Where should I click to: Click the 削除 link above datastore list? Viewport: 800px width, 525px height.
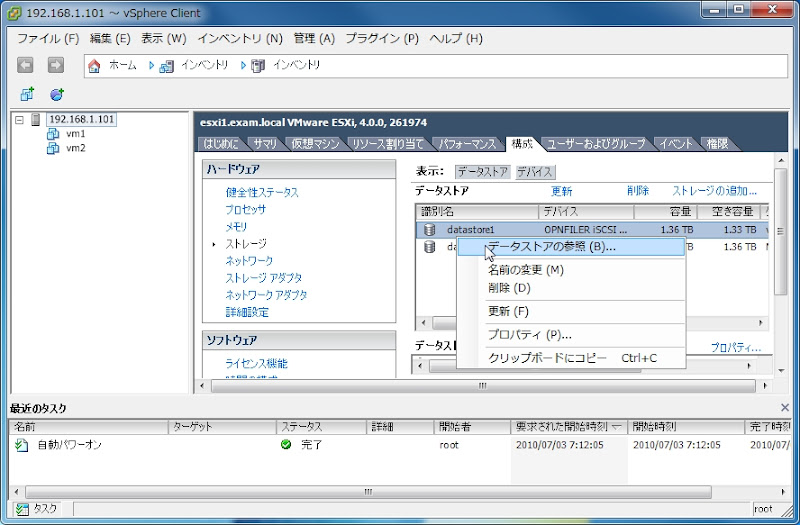pyautogui.click(x=638, y=191)
